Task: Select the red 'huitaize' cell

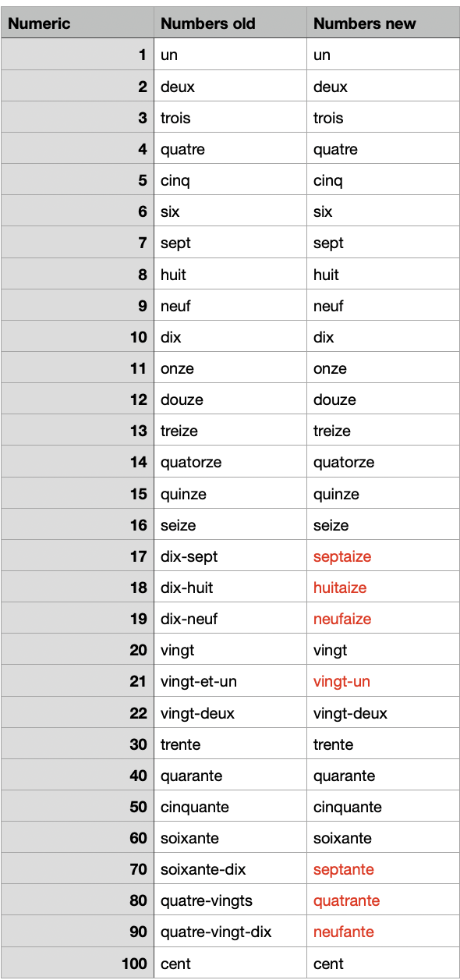Action: 383,588
